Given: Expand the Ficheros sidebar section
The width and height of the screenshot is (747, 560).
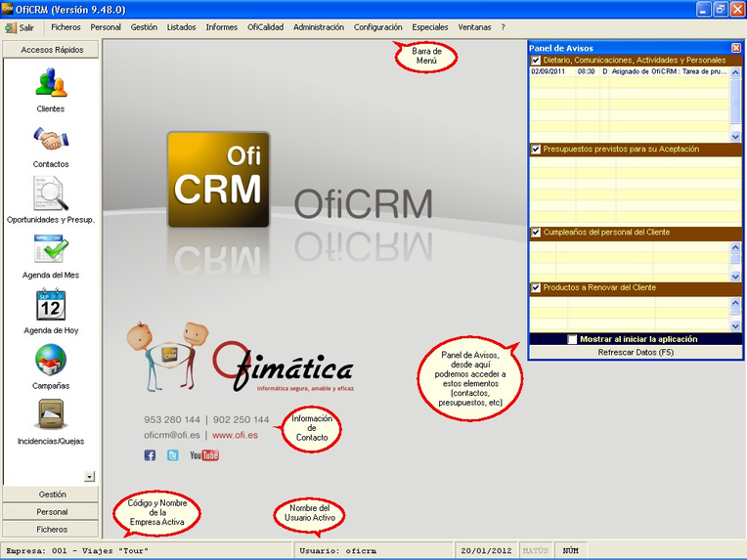Looking at the screenshot, I should click(51, 529).
